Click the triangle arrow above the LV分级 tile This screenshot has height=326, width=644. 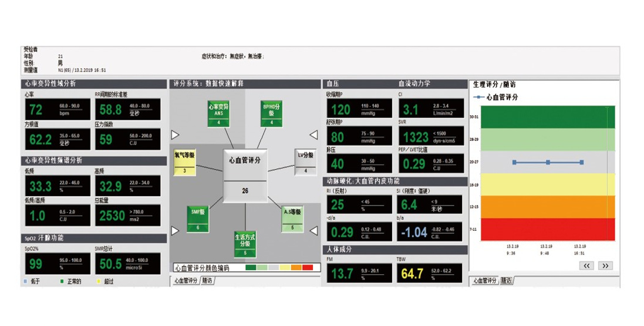tap(313, 135)
